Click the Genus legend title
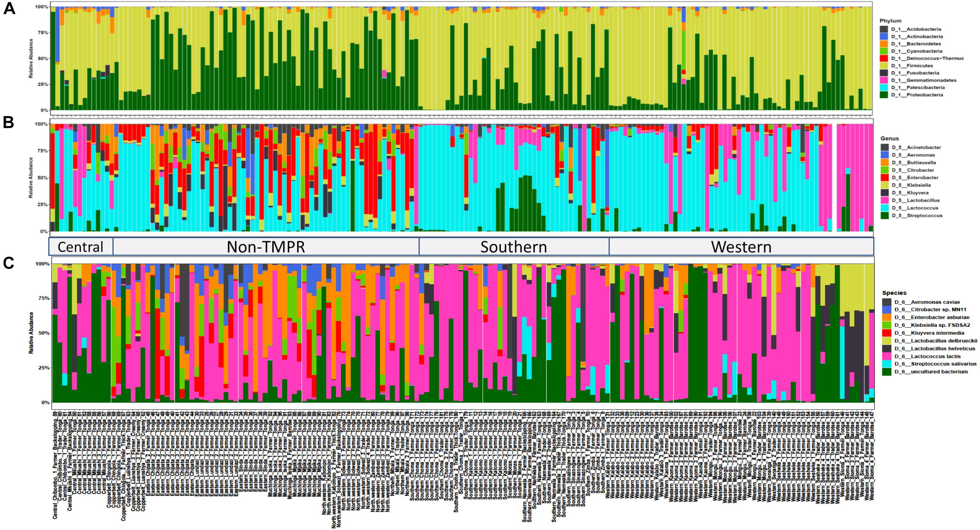980x530 pixels. click(x=889, y=139)
